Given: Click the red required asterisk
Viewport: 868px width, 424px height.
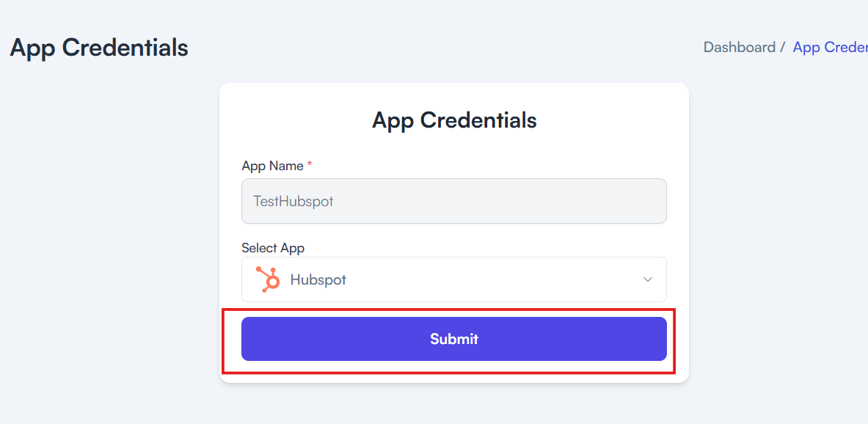Looking at the screenshot, I should point(310,164).
